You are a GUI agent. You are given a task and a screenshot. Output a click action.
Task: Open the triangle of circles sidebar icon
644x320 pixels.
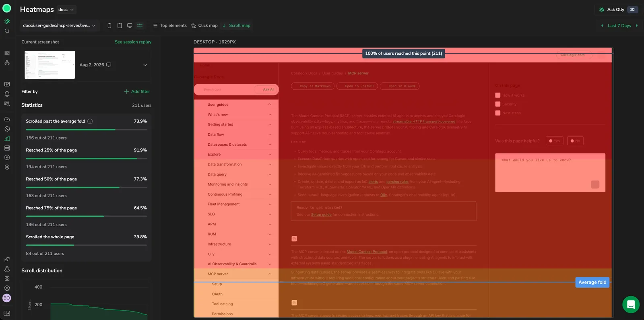(7, 269)
